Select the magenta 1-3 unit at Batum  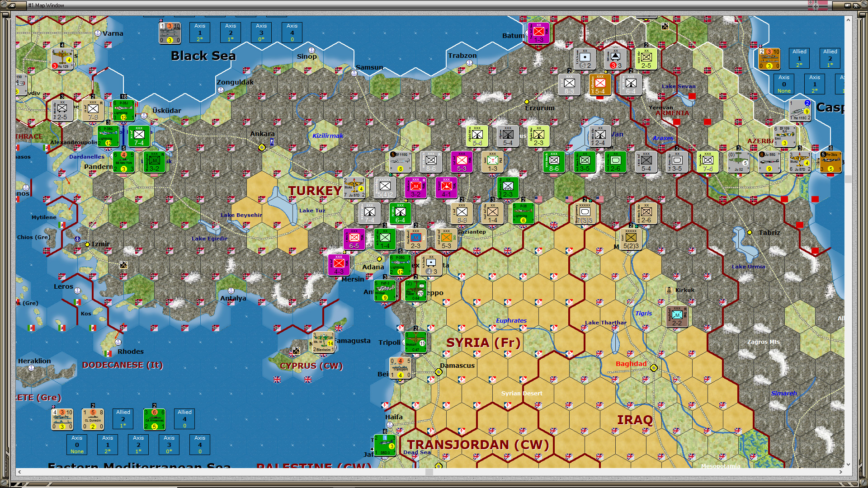coord(538,33)
